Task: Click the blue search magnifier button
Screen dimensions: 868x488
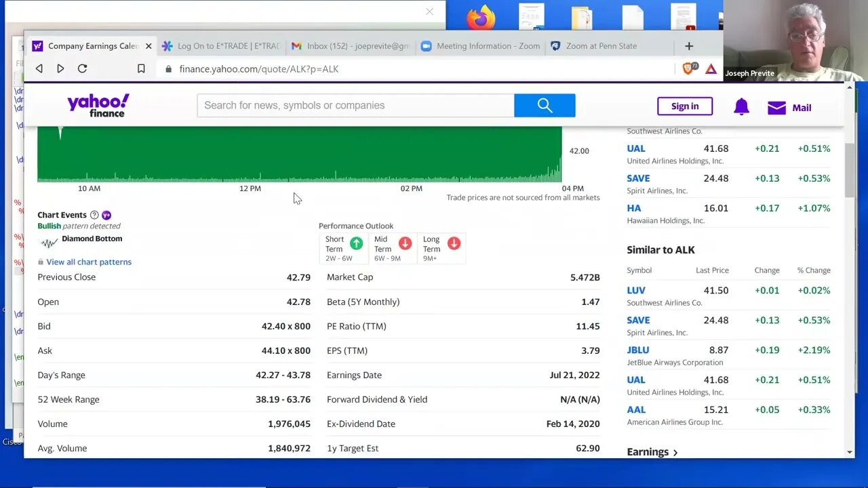Action: [545, 105]
